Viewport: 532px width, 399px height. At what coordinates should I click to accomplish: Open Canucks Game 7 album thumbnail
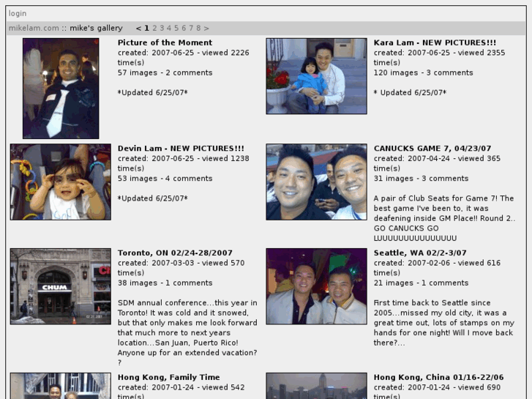coord(317,182)
